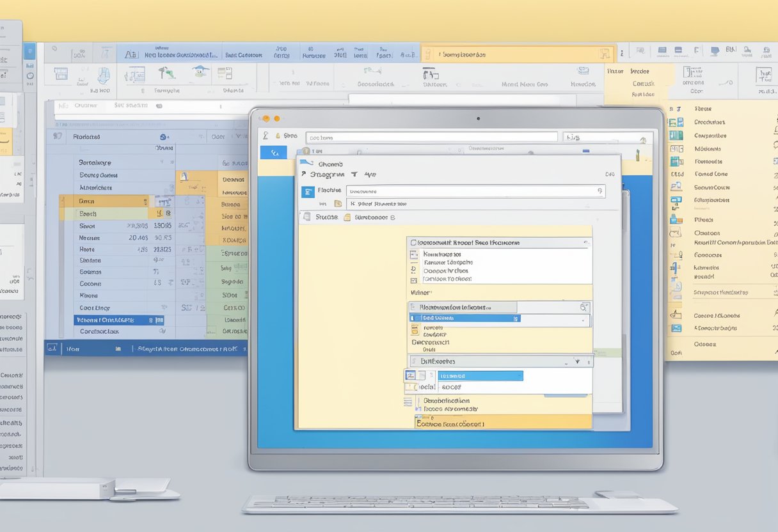Screen dimensions: 778x532
Task: Expand the chevron beside the selected folder row
Action: click(x=516, y=318)
